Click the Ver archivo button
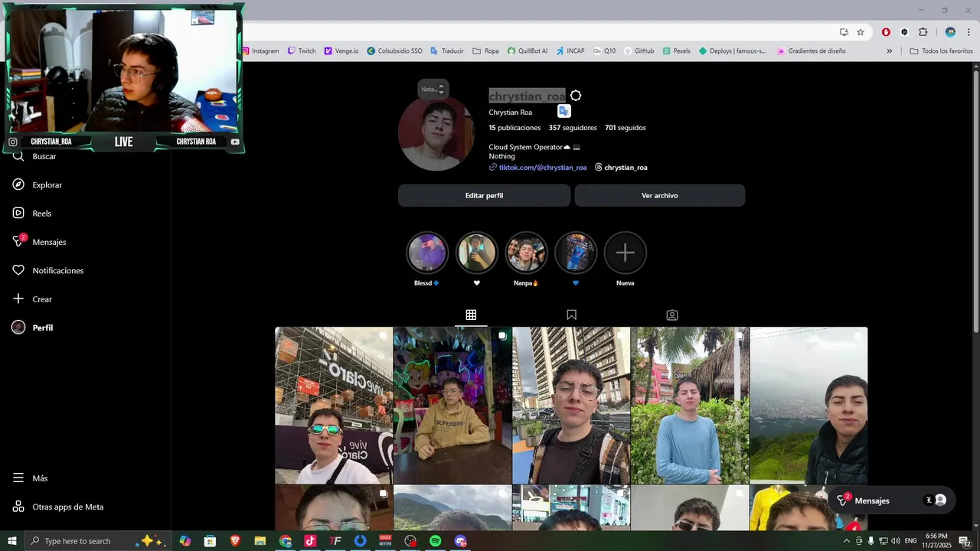980x551 pixels. 660,195
